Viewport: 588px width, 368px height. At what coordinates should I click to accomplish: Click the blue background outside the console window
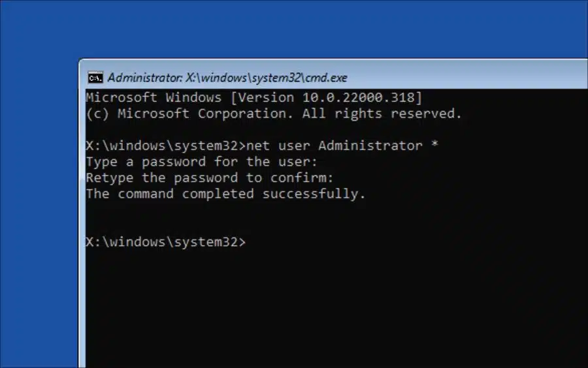37,187
